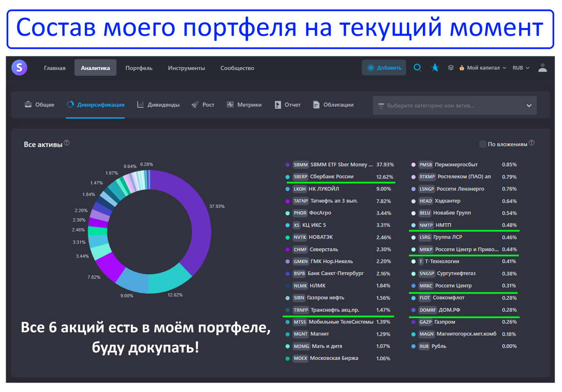The width and height of the screenshot is (562, 392).
Task: Open the Портфель menu item
Action: (x=139, y=68)
